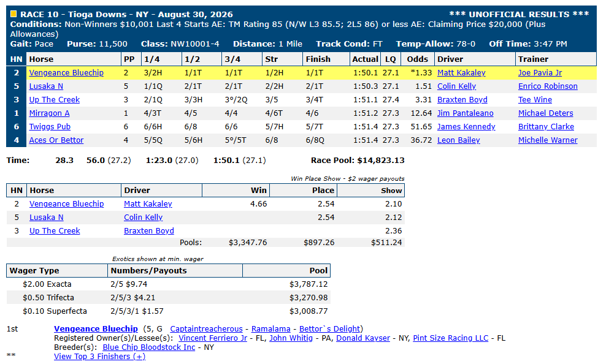Open driver James Kennedy link
Screen dimensions: 598x364
(466, 127)
